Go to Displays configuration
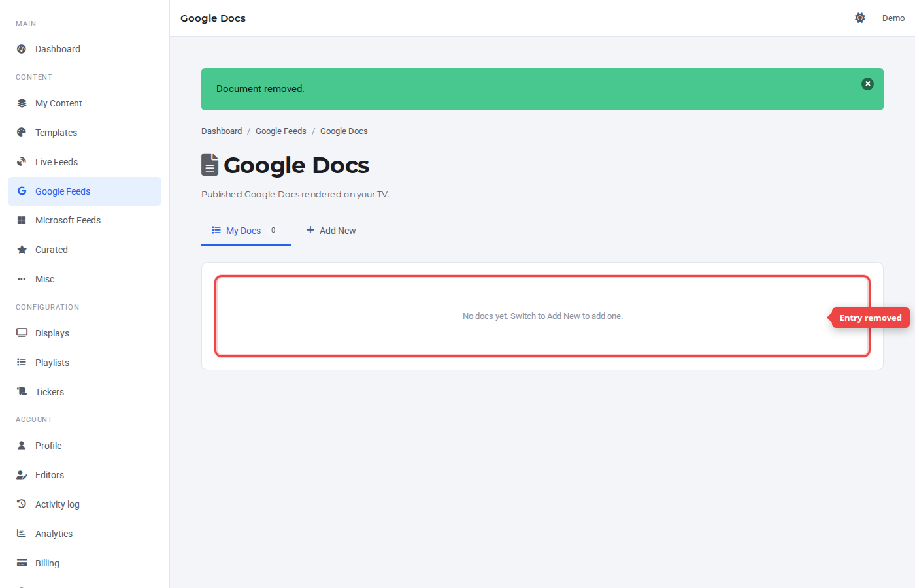This screenshot has height=588, width=915. point(84,333)
